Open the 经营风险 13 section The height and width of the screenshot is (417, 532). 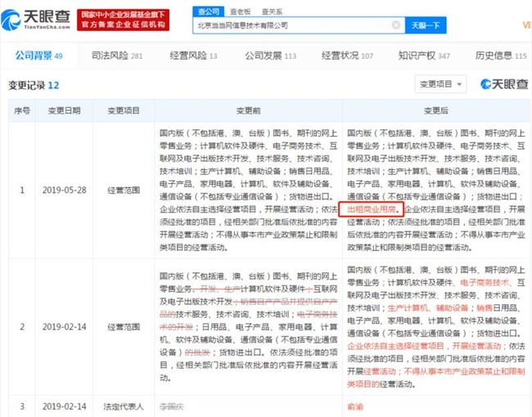[193, 56]
